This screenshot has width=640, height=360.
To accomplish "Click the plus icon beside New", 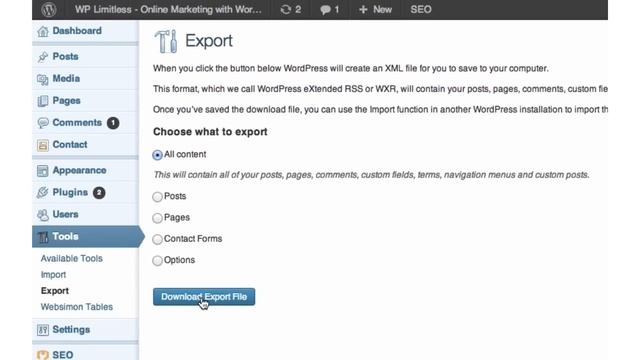I will point(363,9).
